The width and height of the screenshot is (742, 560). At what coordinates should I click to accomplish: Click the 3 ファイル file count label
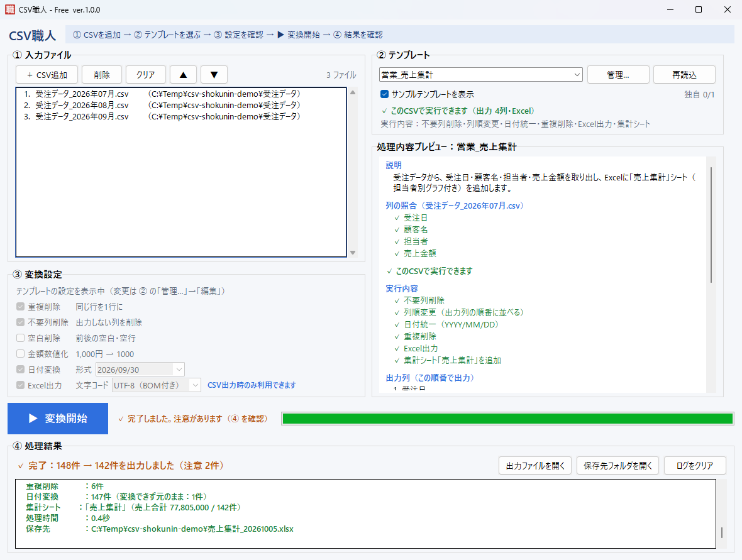point(341,75)
